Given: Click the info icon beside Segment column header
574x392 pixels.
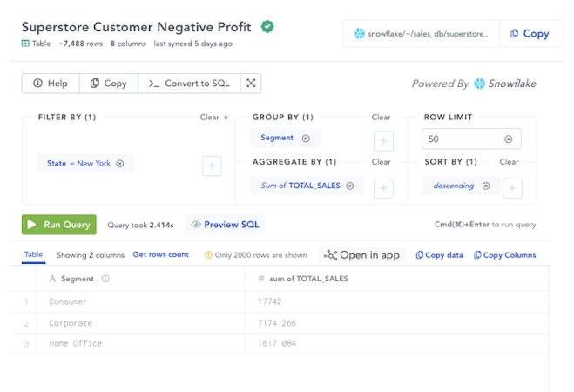Looking at the screenshot, I should tap(105, 279).
